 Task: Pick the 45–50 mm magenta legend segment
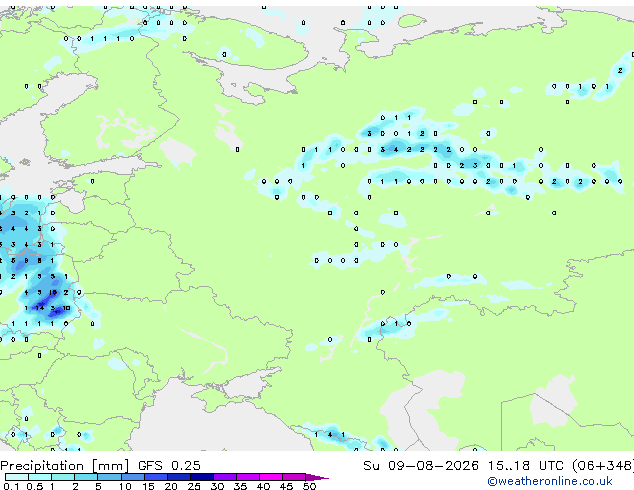pyautogui.click(x=294, y=477)
